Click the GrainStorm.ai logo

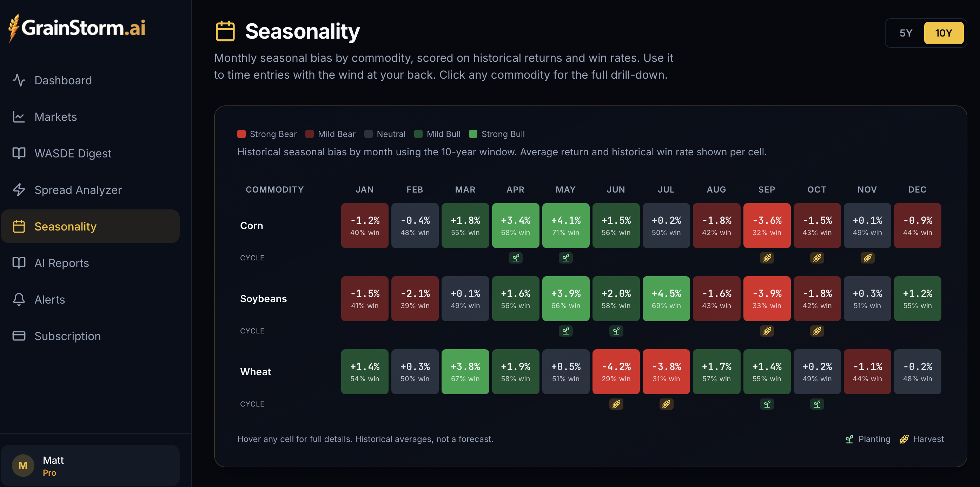pos(77,28)
